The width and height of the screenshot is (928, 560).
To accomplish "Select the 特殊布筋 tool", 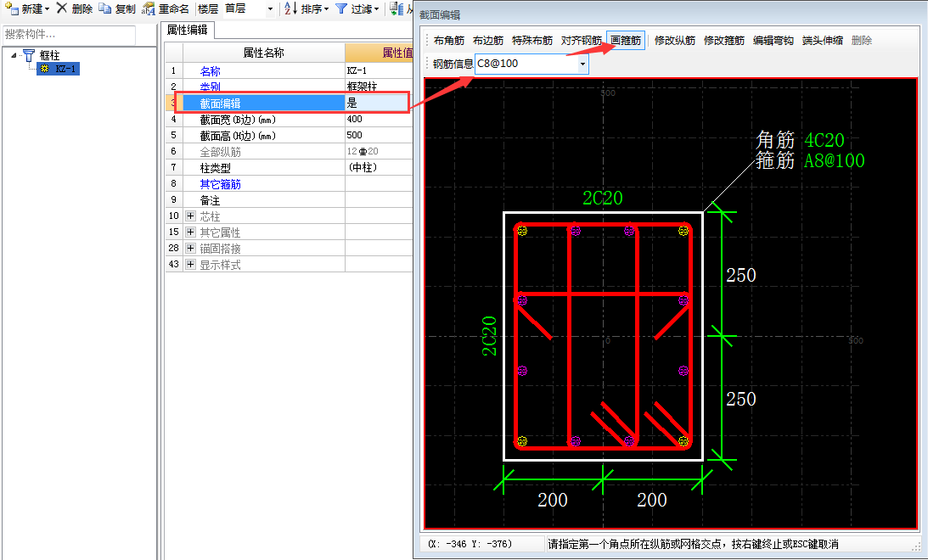I will click(x=532, y=40).
